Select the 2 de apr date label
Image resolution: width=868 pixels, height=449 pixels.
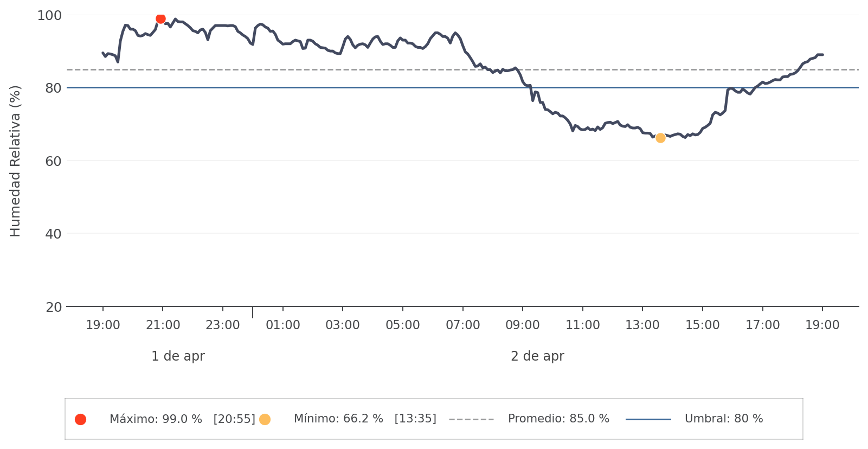click(537, 356)
